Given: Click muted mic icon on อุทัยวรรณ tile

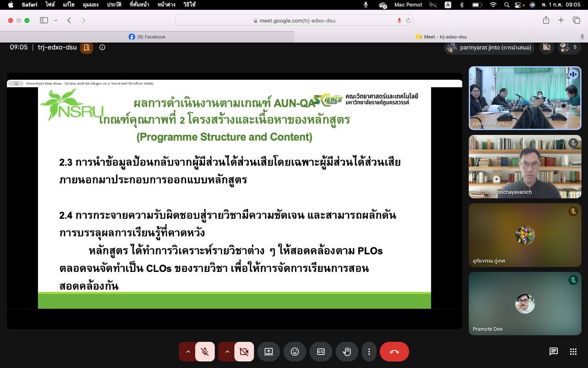Looking at the screenshot, I should [x=573, y=211].
